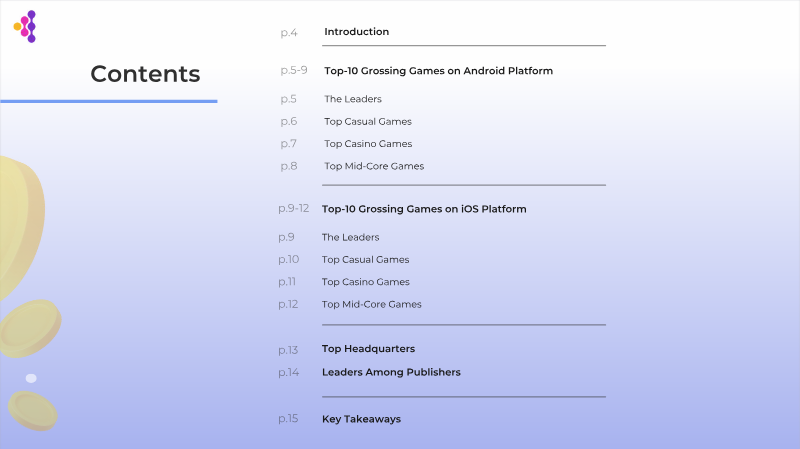Click the Contents heading
Screen dimensions: 800x449
pyautogui.click(x=145, y=74)
